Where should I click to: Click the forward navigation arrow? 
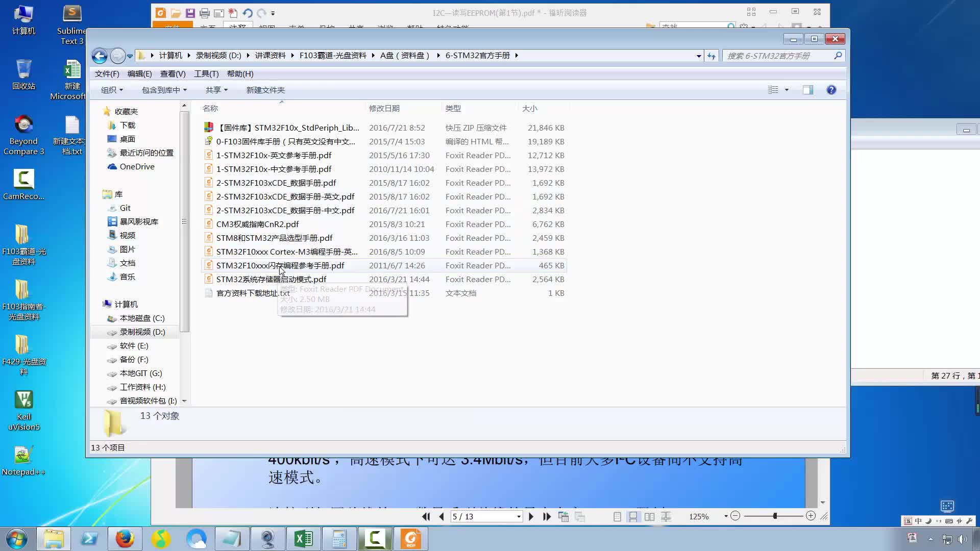(118, 55)
